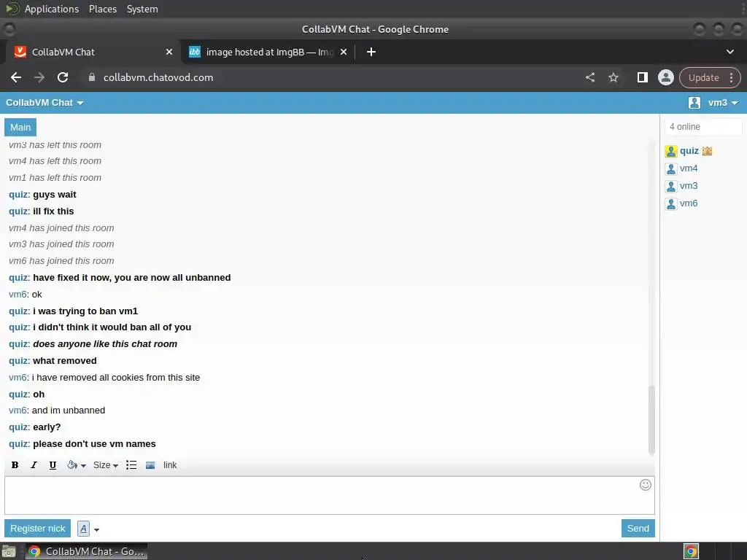
Task: Click "i have removed all cookies from this site"
Action: coord(116,378)
